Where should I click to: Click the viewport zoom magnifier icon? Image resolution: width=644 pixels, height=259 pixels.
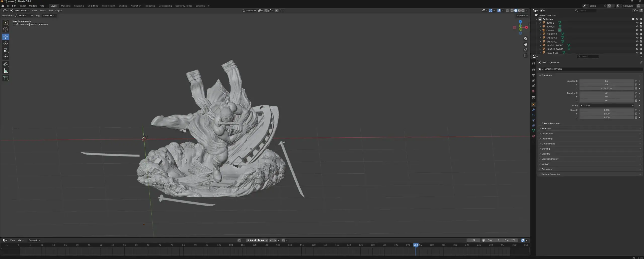(526, 39)
